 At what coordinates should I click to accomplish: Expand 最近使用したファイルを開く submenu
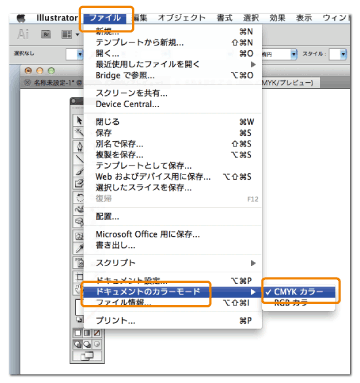coord(253,64)
